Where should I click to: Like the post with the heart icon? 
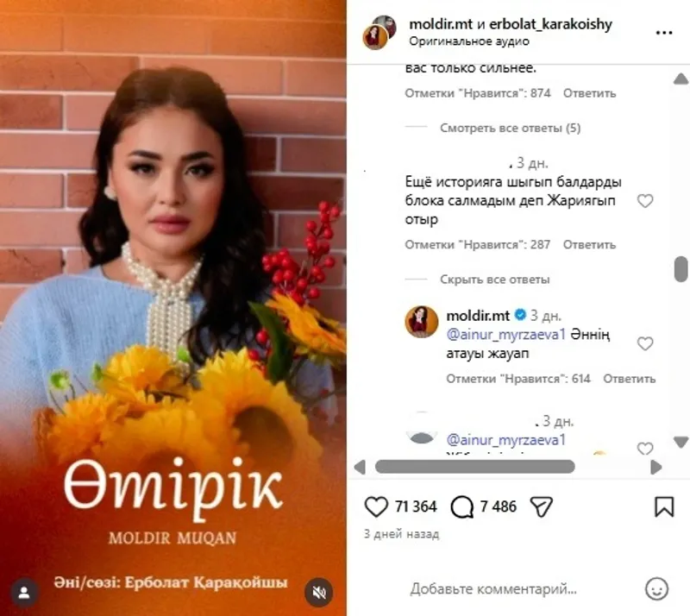[x=376, y=506]
